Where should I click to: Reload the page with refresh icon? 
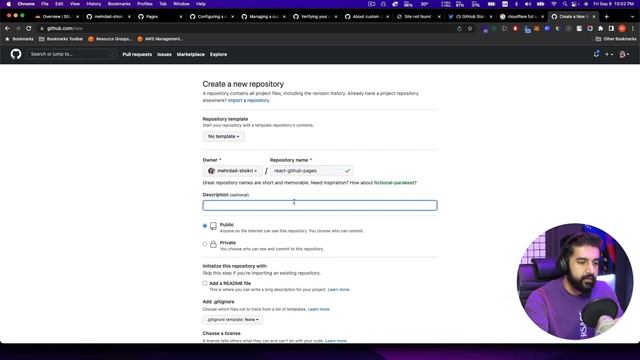(29, 29)
